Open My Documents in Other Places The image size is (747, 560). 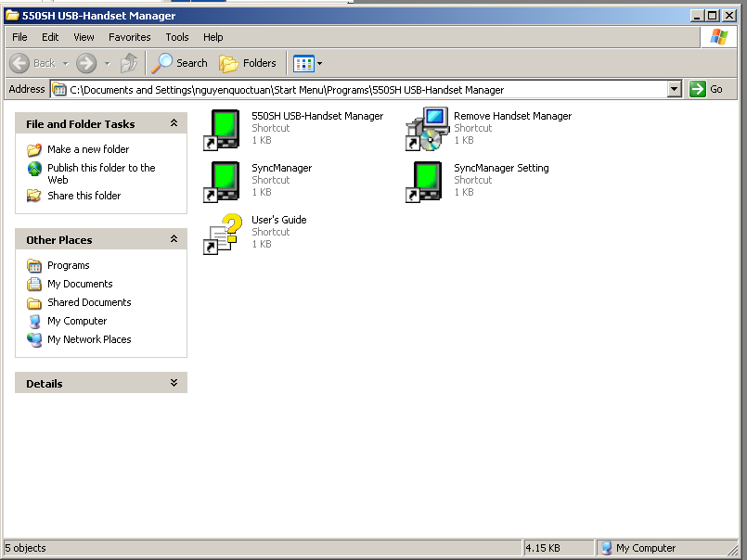pos(80,284)
